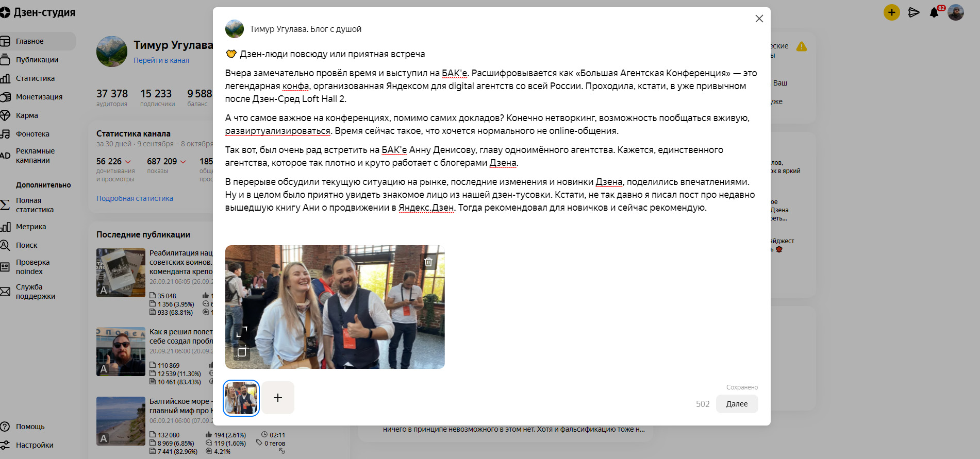Screen dimensions: 980x459
Task: Open the user profile avatar menu
Action: (x=956, y=12)
